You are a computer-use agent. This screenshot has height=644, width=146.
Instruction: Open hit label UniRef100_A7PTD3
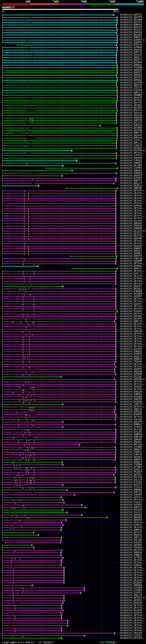(131, 156)
